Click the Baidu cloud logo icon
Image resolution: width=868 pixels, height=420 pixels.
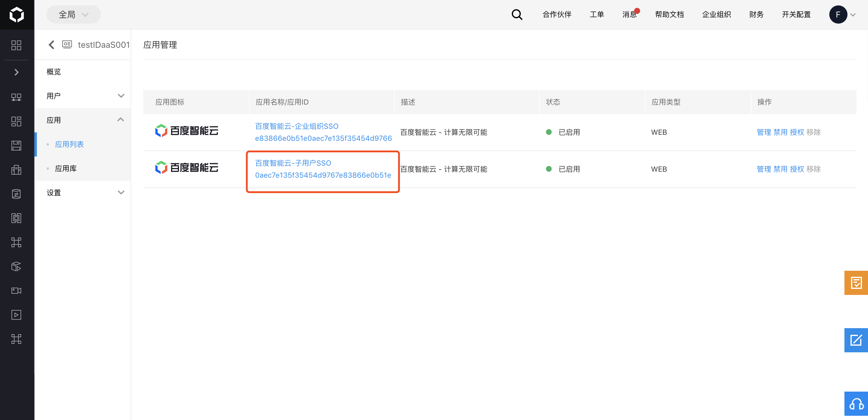17,15
